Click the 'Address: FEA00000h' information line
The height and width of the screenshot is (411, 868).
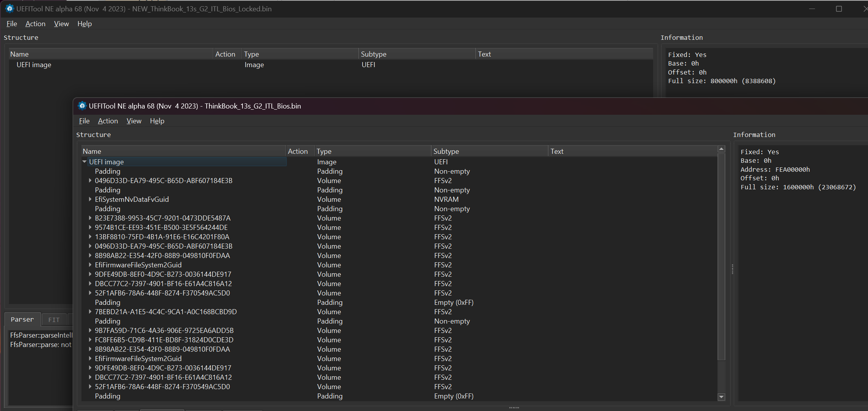(x=775, y=169)
